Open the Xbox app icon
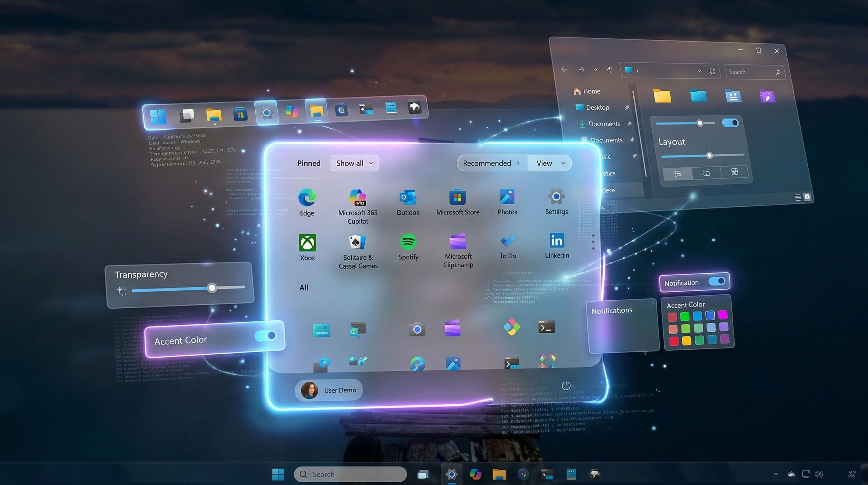Image resolution: width=868 pixels, height=485 pixels. [307, 243]
